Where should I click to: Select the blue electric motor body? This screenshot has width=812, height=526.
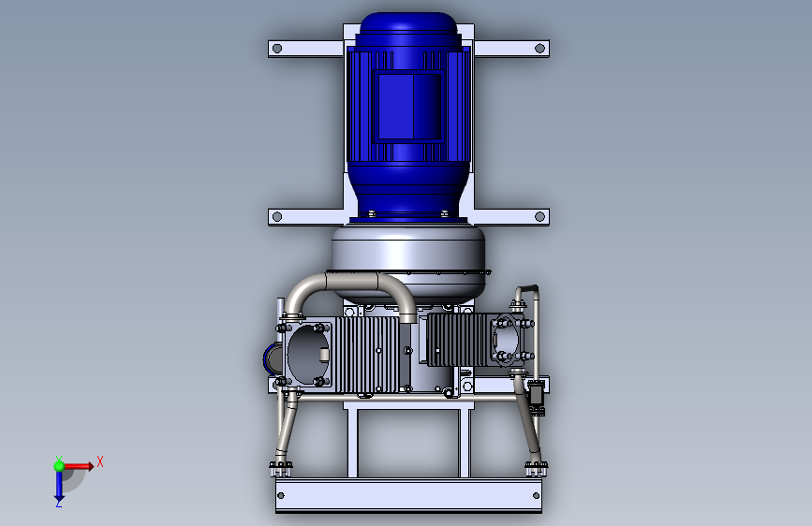408,116
